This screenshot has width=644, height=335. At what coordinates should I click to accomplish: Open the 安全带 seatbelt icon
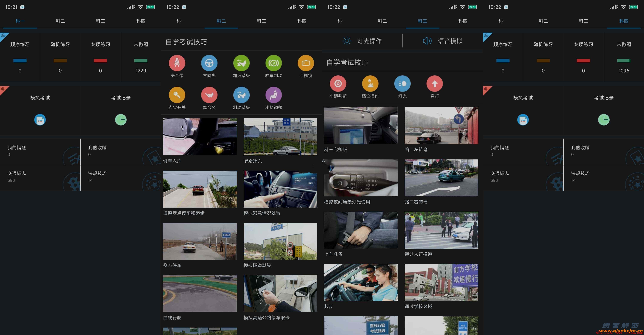(x=177, y=63)
